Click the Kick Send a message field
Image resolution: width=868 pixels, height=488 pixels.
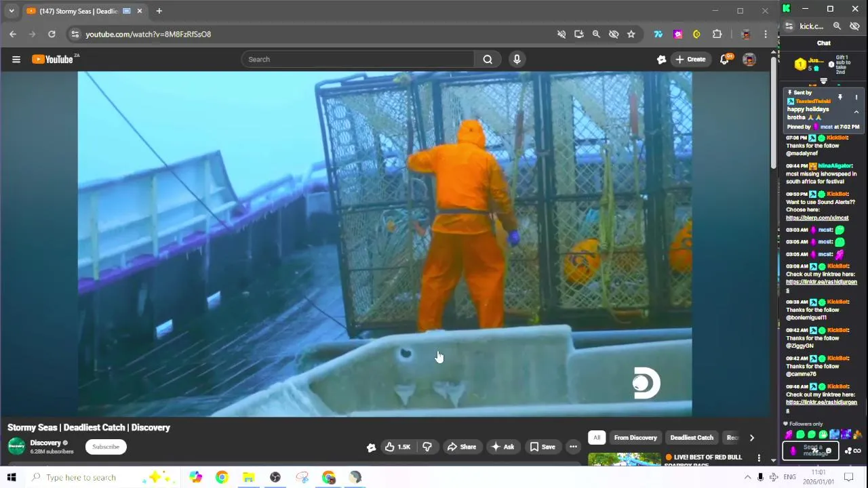811,451
